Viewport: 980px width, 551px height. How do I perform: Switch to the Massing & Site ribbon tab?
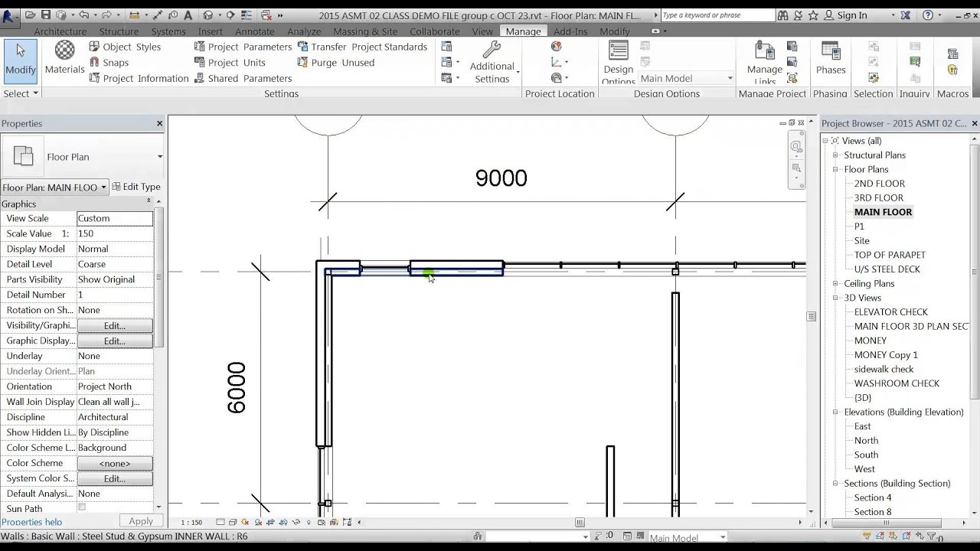(365, 31)
